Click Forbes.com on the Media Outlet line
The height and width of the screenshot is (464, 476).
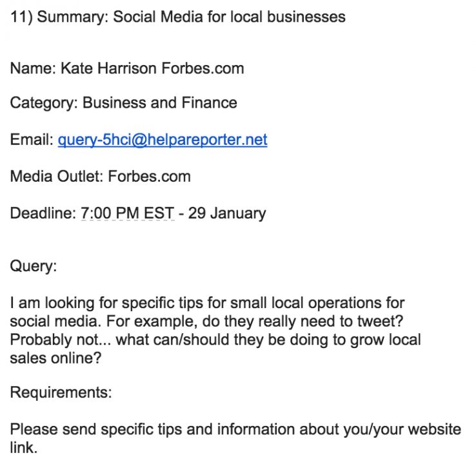tap(149, 176)
